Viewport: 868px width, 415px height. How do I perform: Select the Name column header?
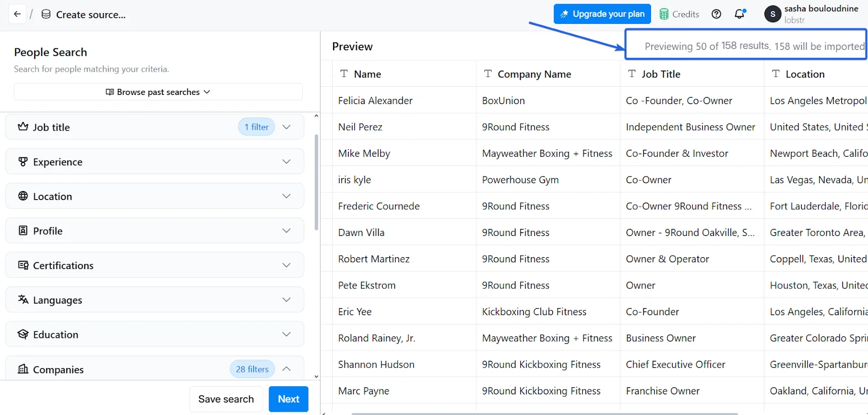(x=404, y=74)
